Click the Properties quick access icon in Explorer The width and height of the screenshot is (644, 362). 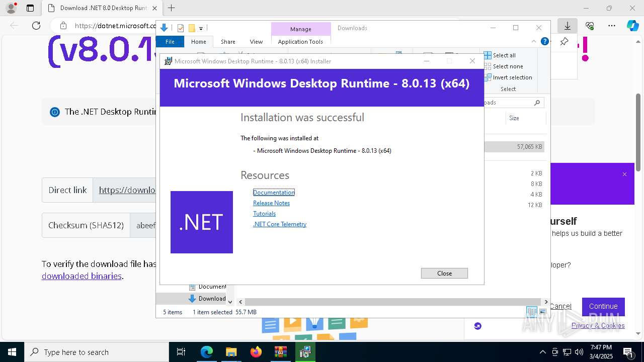point(181,28)
